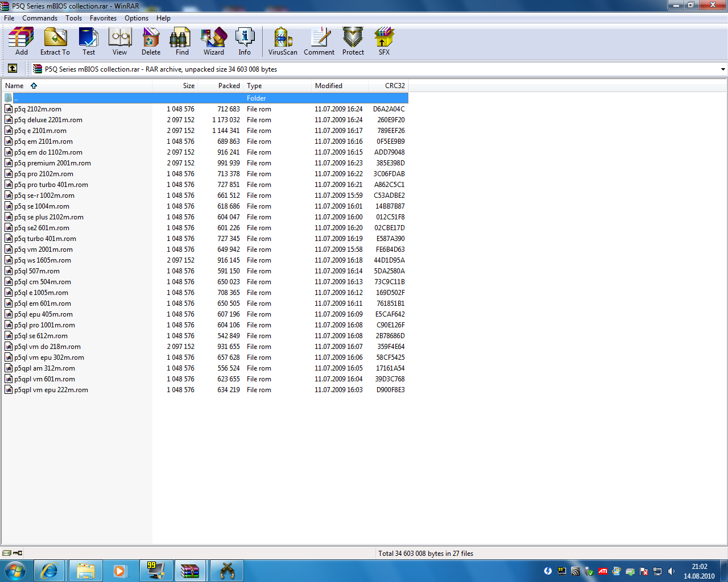This screenshot has height=582, width=728.
Task: Sort by CRC32 column header
Action: tap(388, 86)
